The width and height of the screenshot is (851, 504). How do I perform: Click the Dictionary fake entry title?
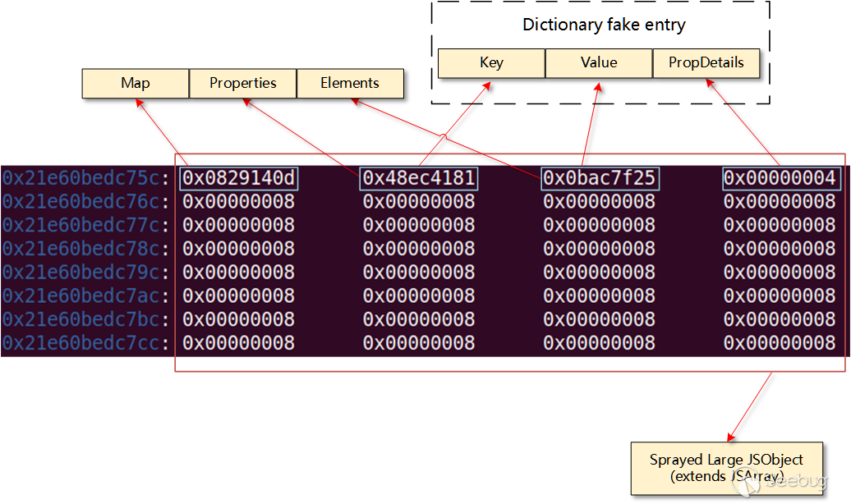coord(604,25)
